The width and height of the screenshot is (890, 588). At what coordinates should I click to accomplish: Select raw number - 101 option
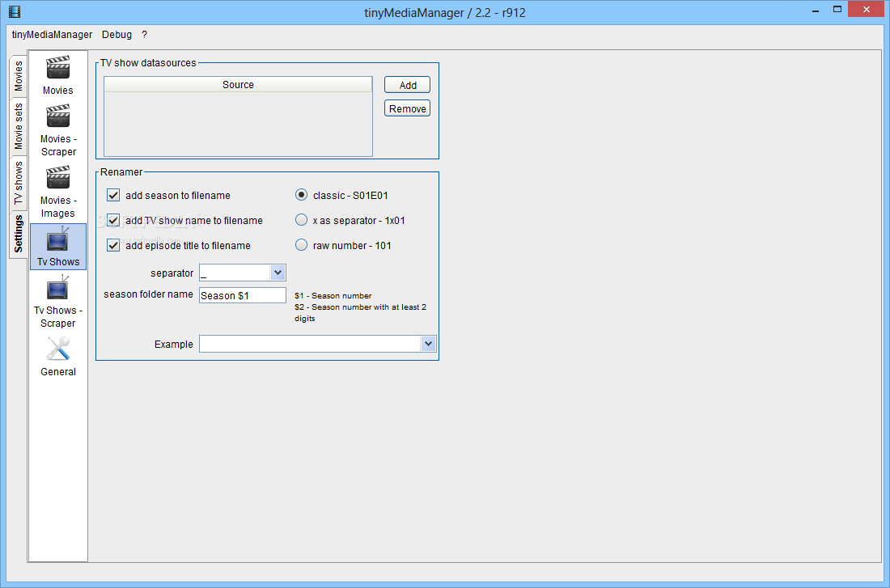pyautogui.click(x=302, y=244)
